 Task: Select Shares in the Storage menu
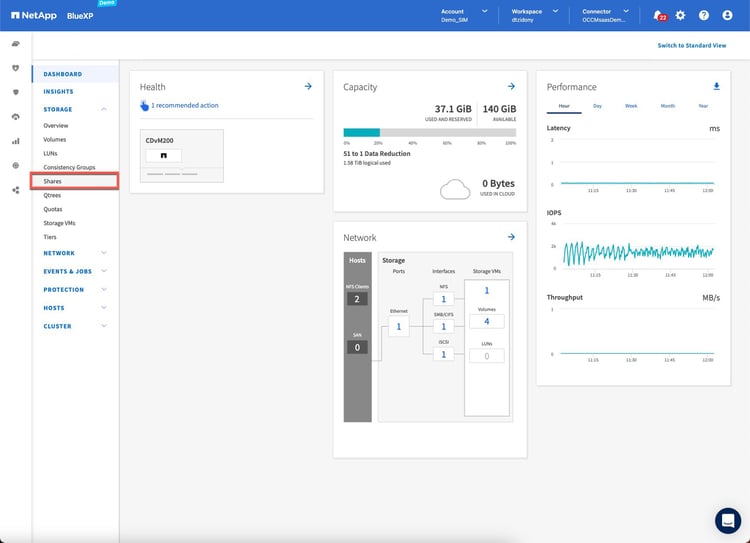pos(52,181)
